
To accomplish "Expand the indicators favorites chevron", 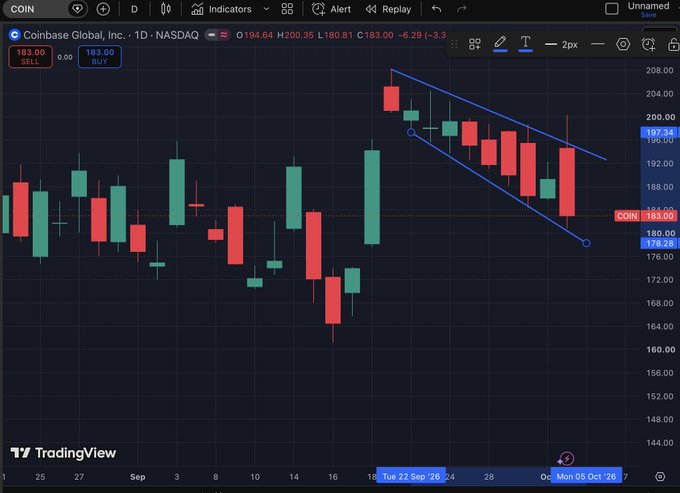I will click(266, 9).
